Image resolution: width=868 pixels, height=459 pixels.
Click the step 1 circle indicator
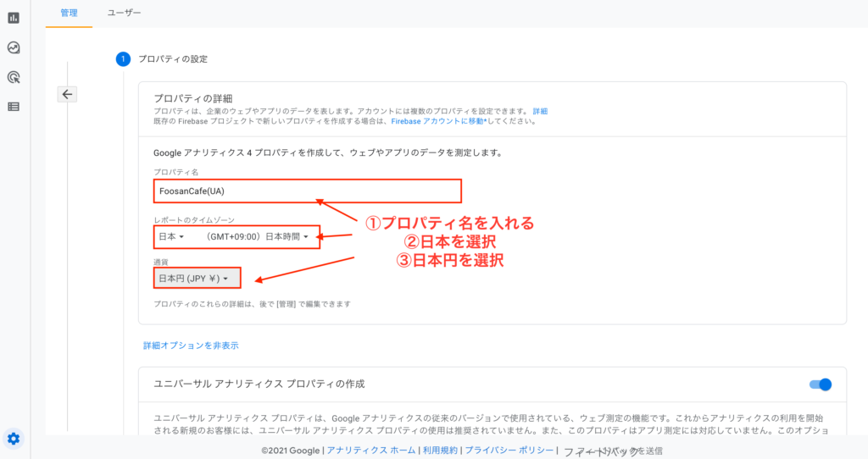(123, 59)
